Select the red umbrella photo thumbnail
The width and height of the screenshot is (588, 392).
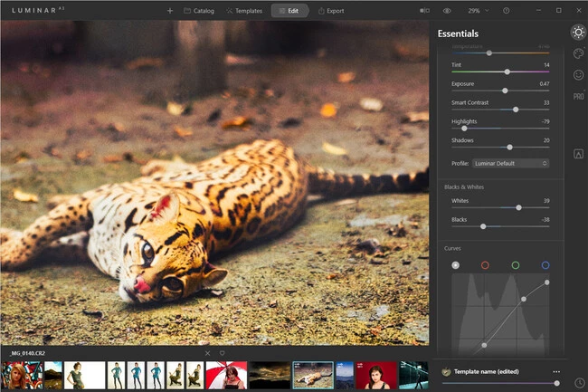click(226, 375)
